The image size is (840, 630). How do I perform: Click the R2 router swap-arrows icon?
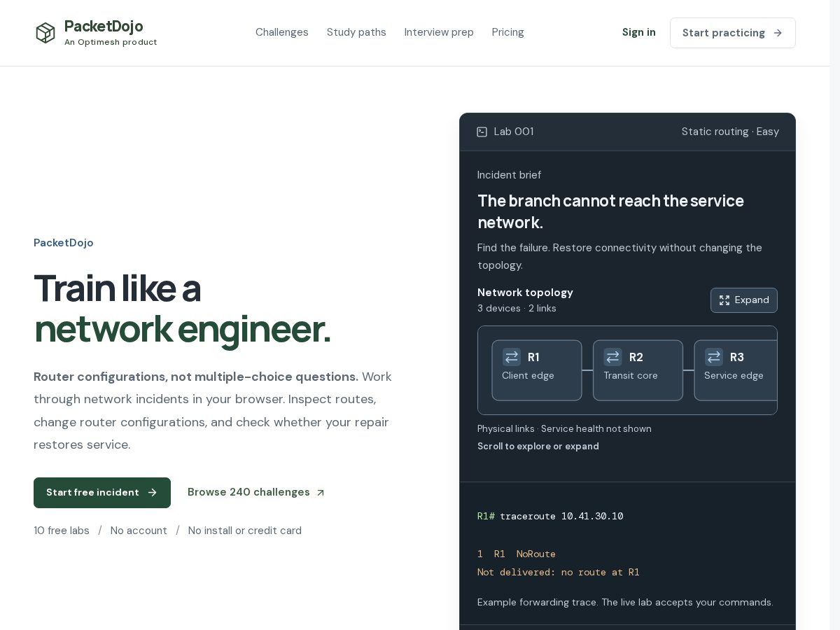point(612,357)
